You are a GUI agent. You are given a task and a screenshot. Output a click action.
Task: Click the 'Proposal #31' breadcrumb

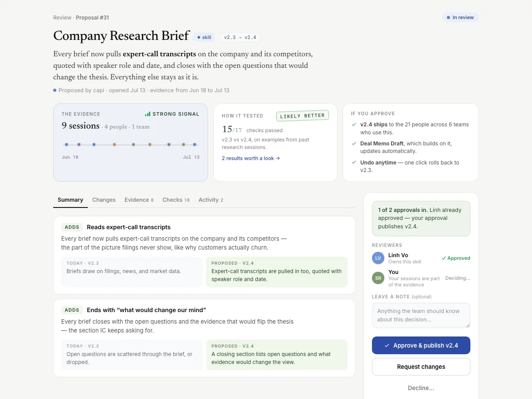click(x=92, y=18)
